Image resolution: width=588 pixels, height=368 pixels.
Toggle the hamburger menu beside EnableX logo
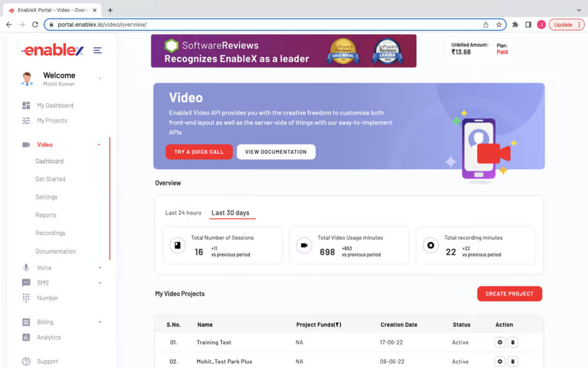[x=97, y=50]
